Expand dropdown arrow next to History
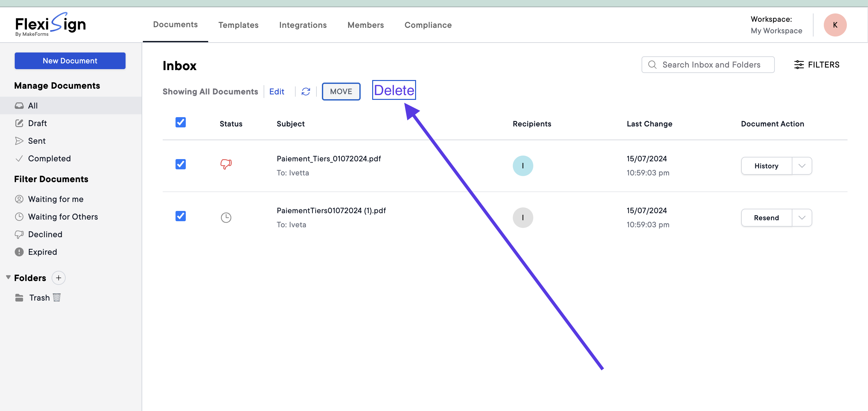Viewport: 868px width, 411px height. [x=802, y=165]
